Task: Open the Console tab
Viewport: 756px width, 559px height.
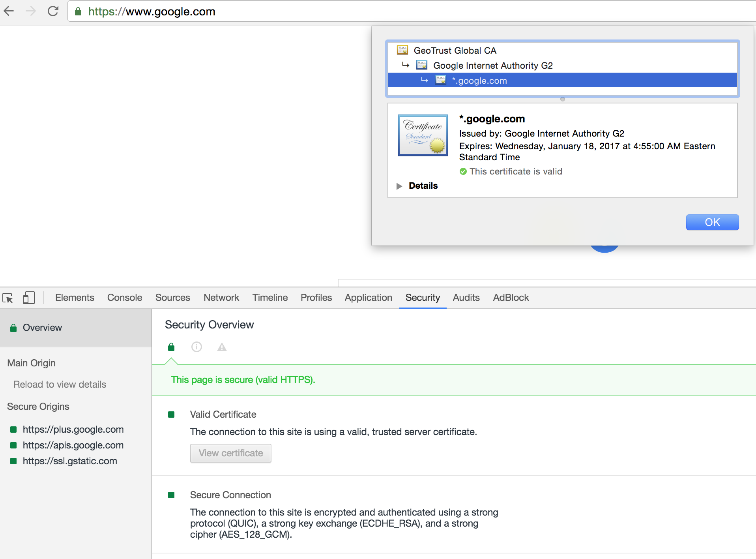Action: point(125,298)
